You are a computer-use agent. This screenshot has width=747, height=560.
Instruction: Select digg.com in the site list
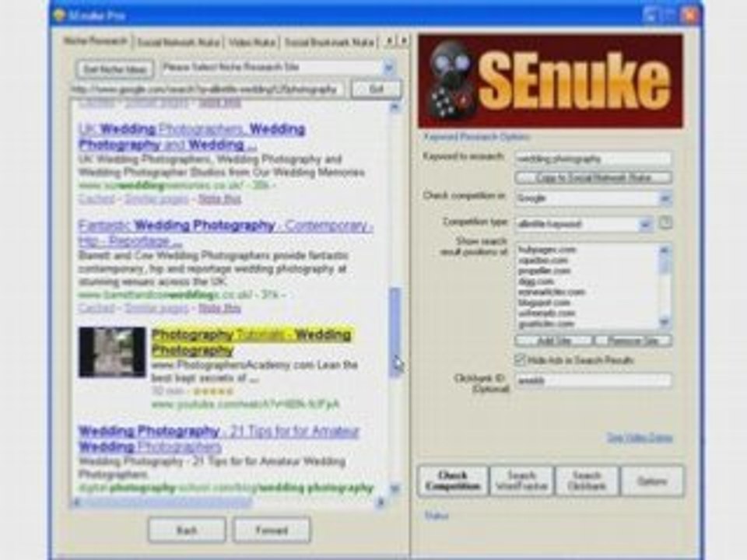point(536,282)
